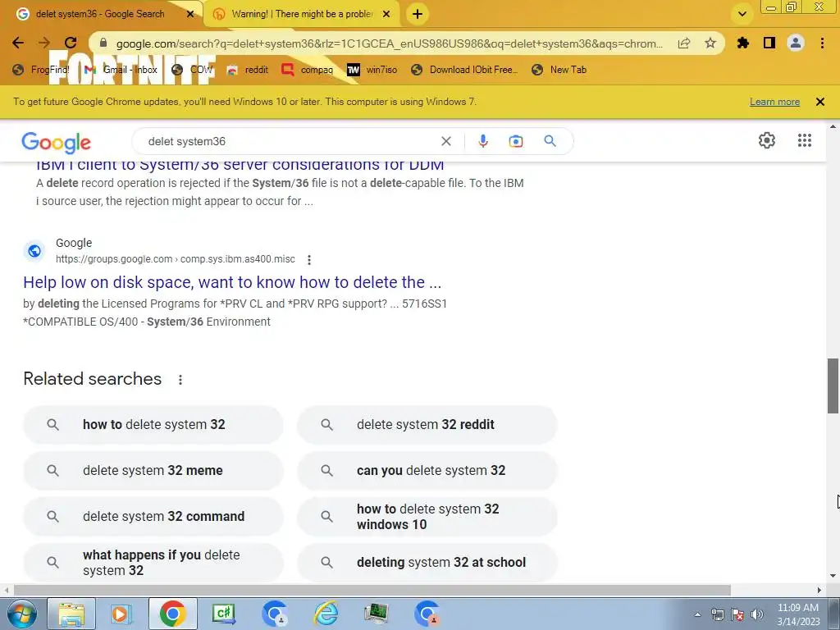Image resolution: width=840 pixels, height=630 pixels.
Task: Close the delet system36 tab
Action: (190, 15)
